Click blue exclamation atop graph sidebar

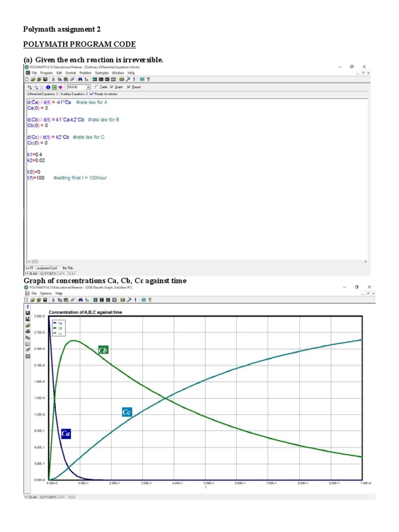28,307
